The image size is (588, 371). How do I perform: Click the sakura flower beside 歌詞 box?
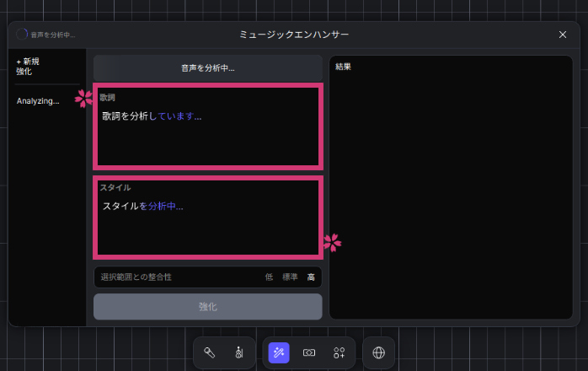pos(84,99)
